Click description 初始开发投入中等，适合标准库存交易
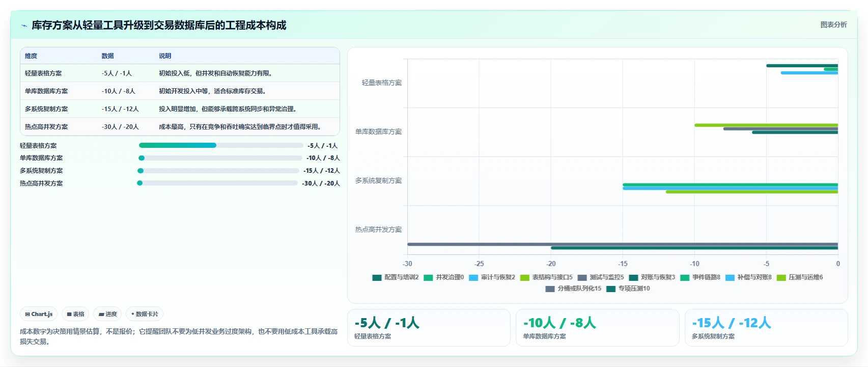 (x=213, y=91)
